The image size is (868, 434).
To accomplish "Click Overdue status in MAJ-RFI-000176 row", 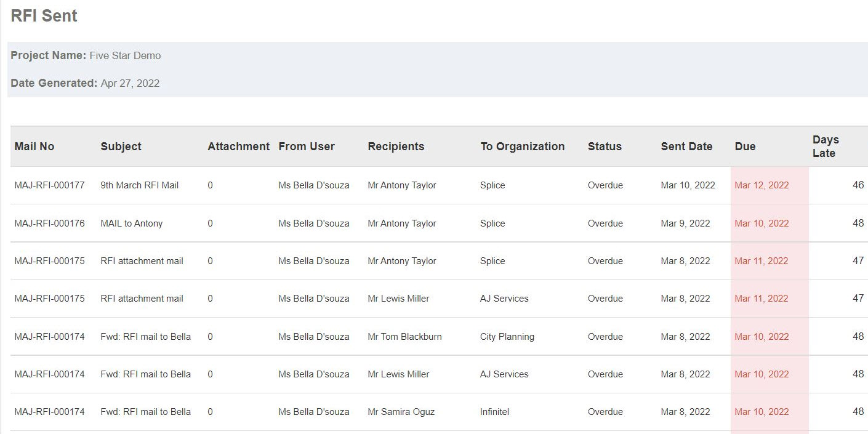I will pos(605,223).
